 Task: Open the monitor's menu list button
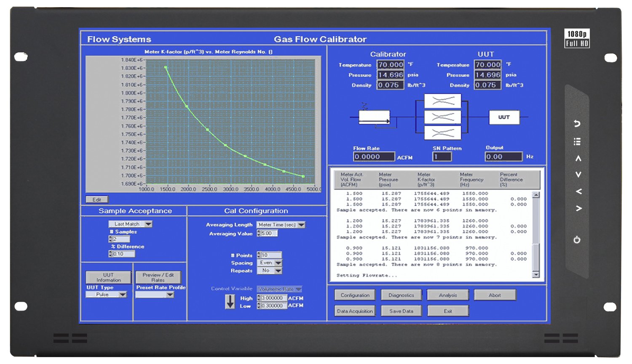[577, 142]
